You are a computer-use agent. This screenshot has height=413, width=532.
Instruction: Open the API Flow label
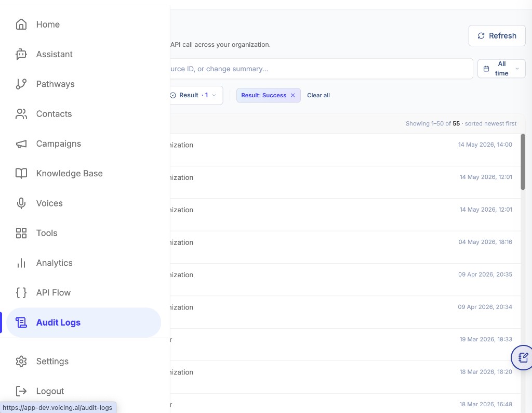pos(54,292)
